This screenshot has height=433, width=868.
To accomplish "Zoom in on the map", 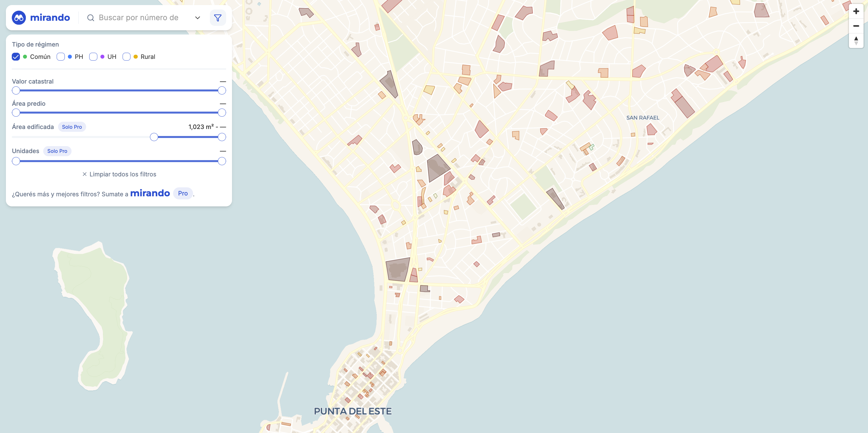I will 856,11.
